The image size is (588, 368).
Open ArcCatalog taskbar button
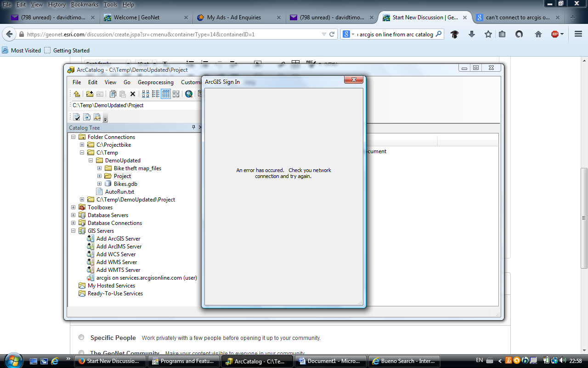[258, 361]
